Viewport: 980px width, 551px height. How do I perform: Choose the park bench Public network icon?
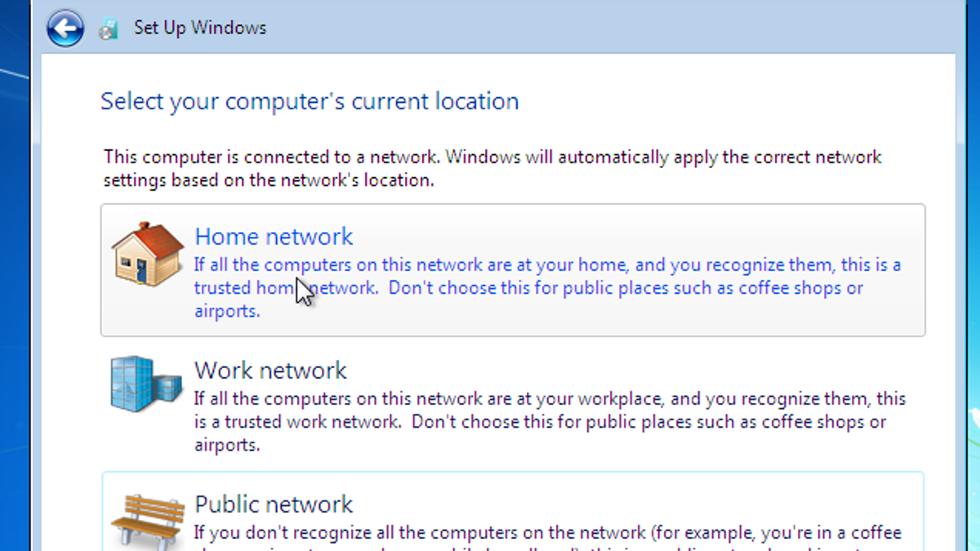pyautogui.click(x=148, y=518)
